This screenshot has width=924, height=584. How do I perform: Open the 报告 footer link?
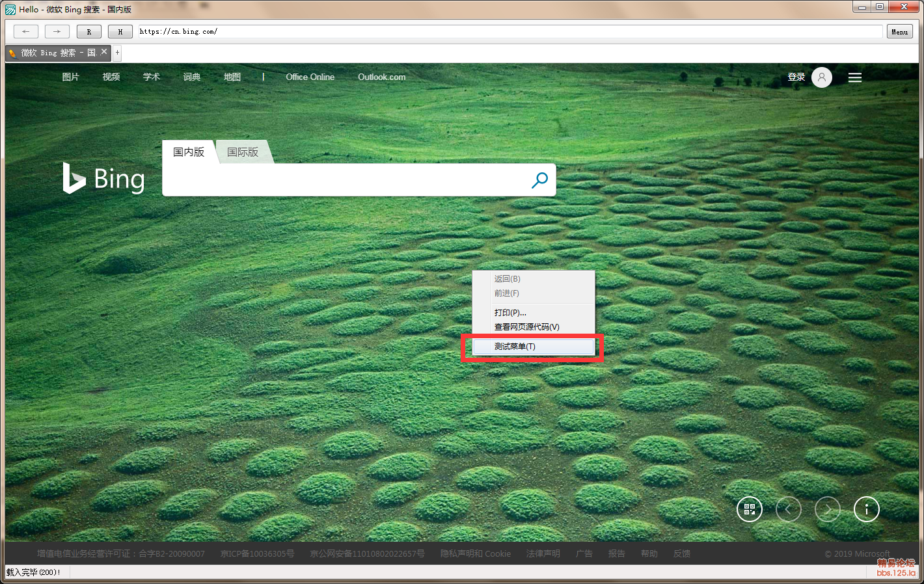[x=617, y=553]
